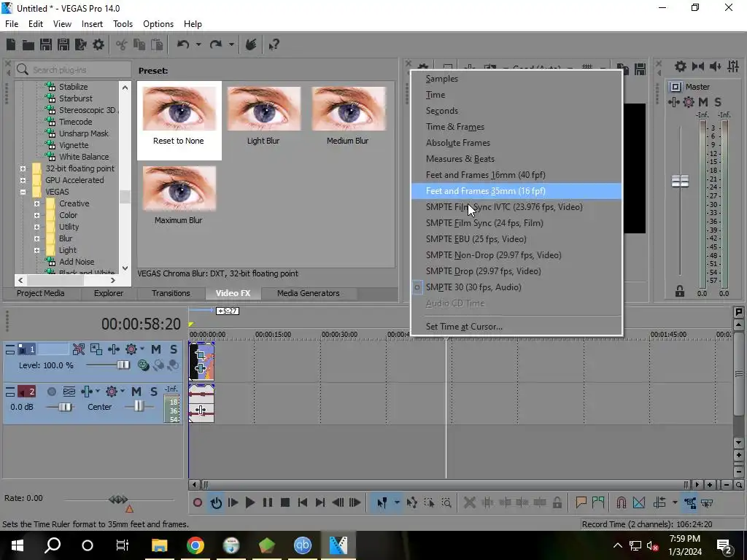Open Redo history dropdown arrow
This screenshot has height=560, width=747.
231,44
